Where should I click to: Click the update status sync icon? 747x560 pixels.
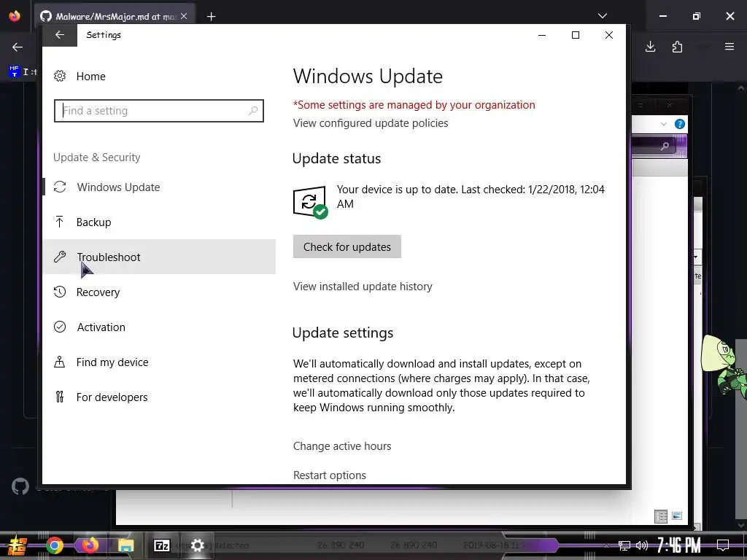tap(311, 203)
